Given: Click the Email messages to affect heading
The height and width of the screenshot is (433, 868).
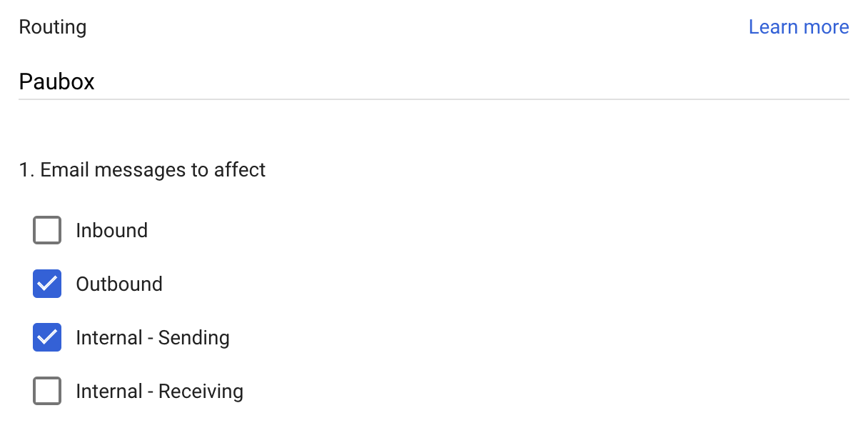Looking at the screenshot, I should [x=142, y=169].
